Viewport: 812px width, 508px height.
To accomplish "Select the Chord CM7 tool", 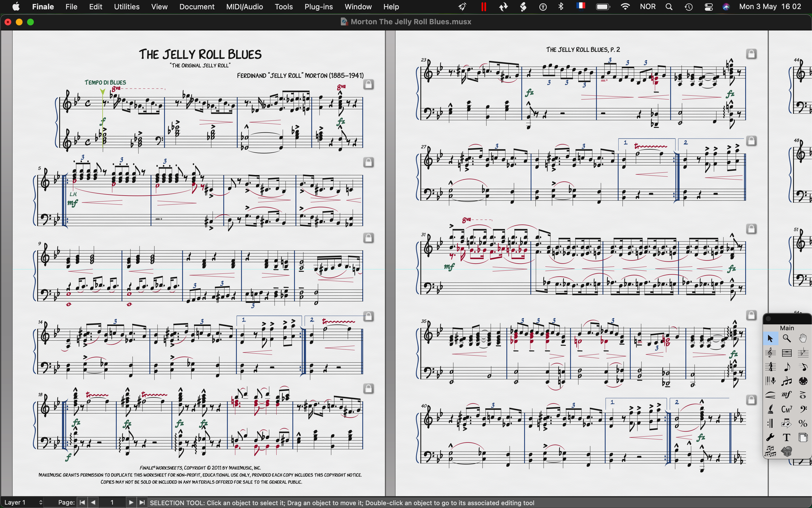I will tap(787, 409).
